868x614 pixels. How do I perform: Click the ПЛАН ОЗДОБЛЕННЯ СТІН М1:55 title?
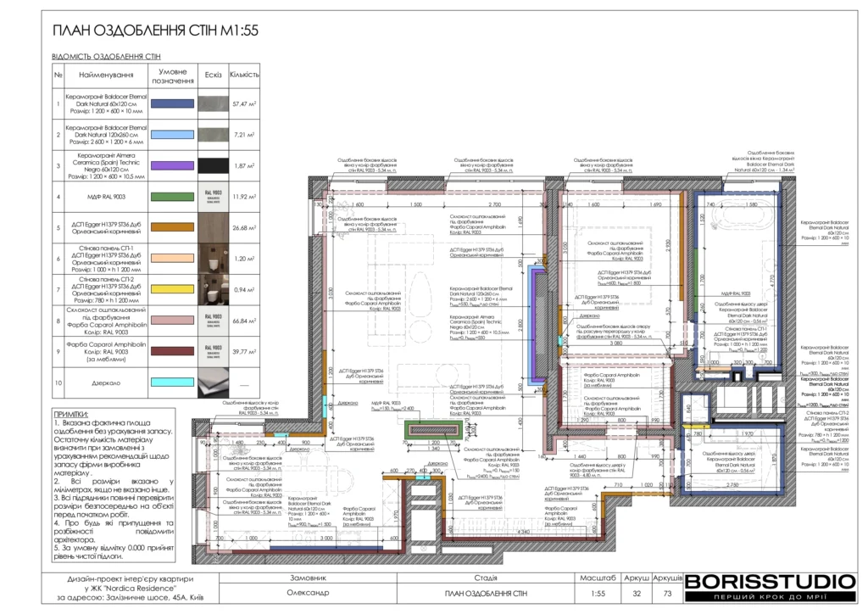pos(155,33)
